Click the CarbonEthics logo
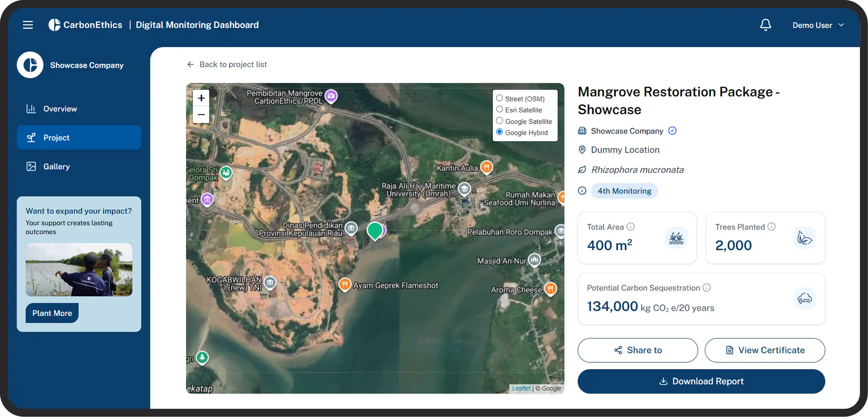The height and width of the screenshot is (417, 868). (85, 25)
